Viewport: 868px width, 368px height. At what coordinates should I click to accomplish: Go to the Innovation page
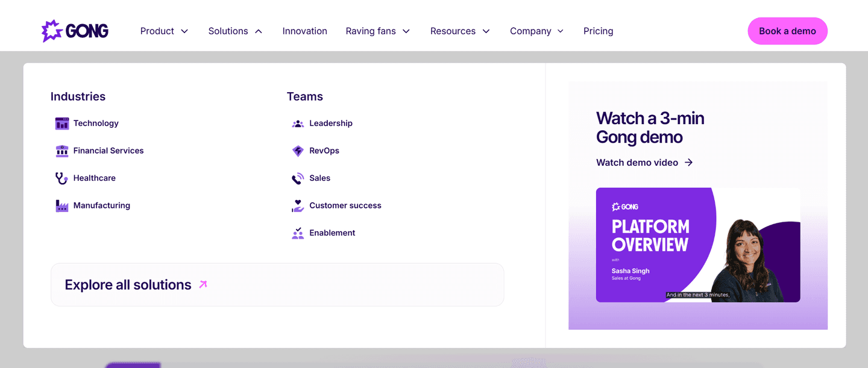coord(305,31)
